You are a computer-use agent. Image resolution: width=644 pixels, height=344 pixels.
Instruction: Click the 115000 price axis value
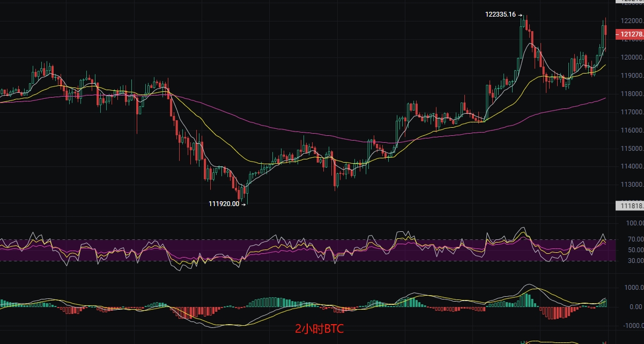click(632, 149)
